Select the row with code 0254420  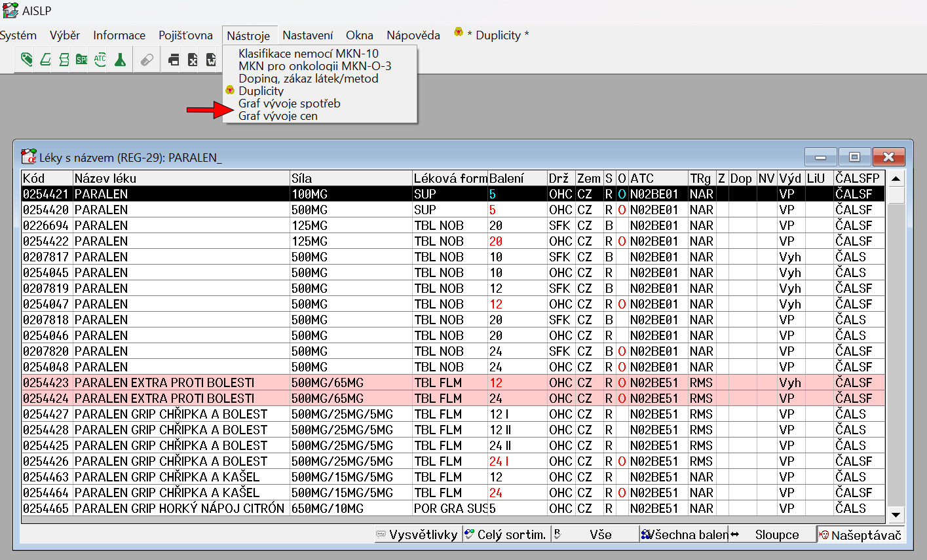(x=453, y=210)
